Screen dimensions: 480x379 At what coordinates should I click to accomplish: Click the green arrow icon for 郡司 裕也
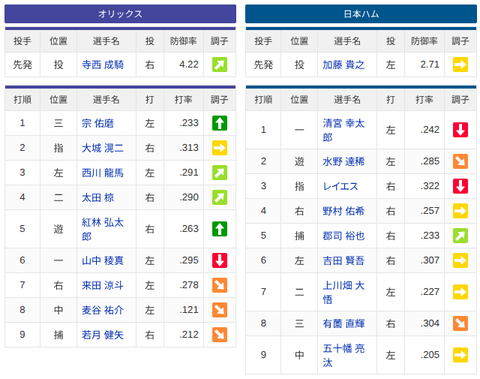[460, 236]
